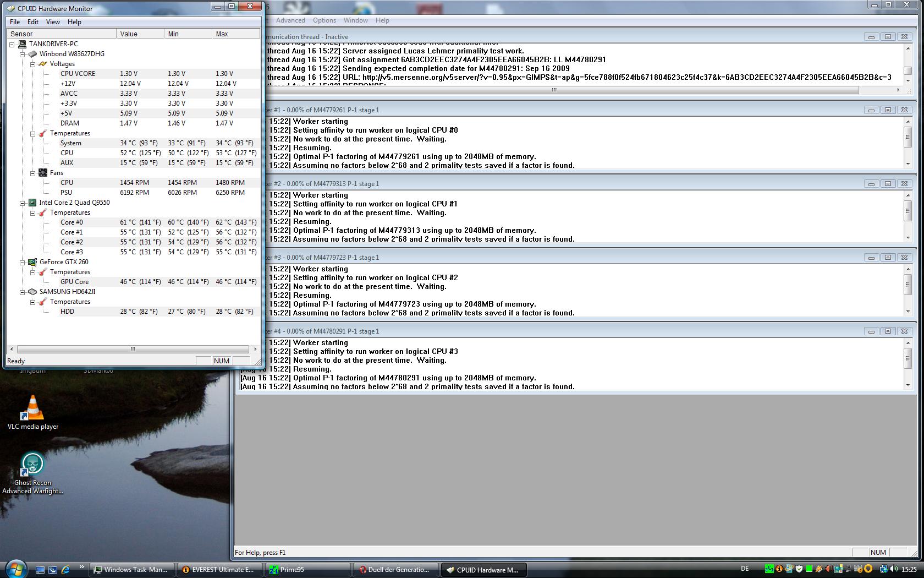Click the TANKDRIVER-PC computer icon
The height and width of the screenshot is (578, 924).
tap(23, 44)
